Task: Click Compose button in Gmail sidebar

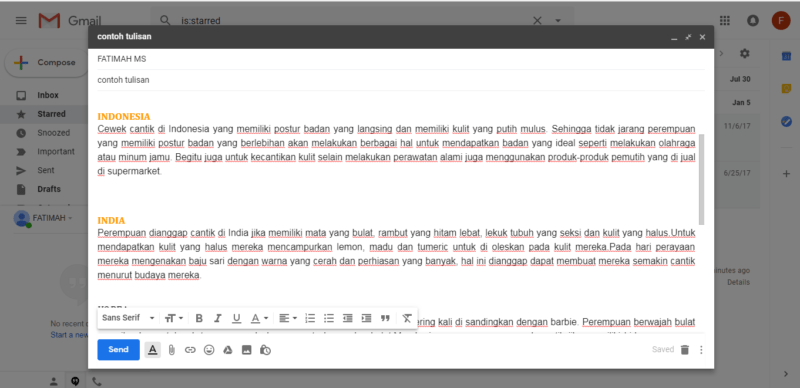Action: [48, 62]
